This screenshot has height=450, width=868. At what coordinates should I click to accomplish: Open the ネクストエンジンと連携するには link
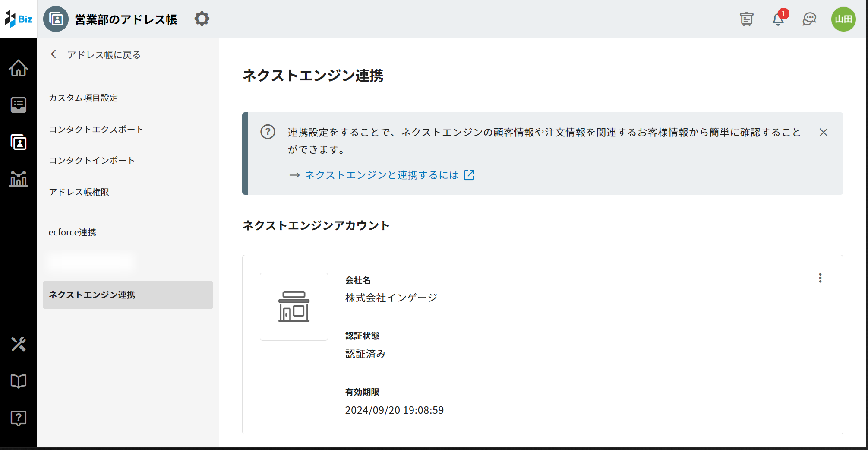382,175
